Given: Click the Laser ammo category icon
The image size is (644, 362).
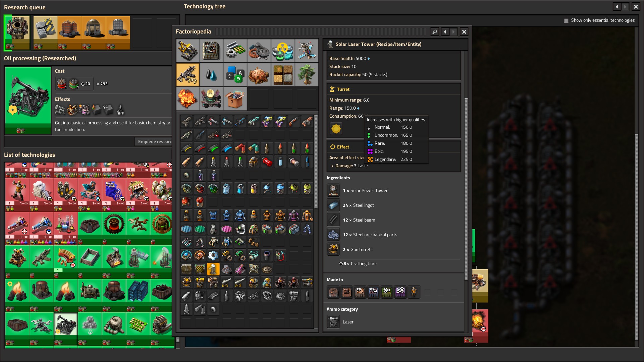Looking at the screenshot, I should [333, 322].
